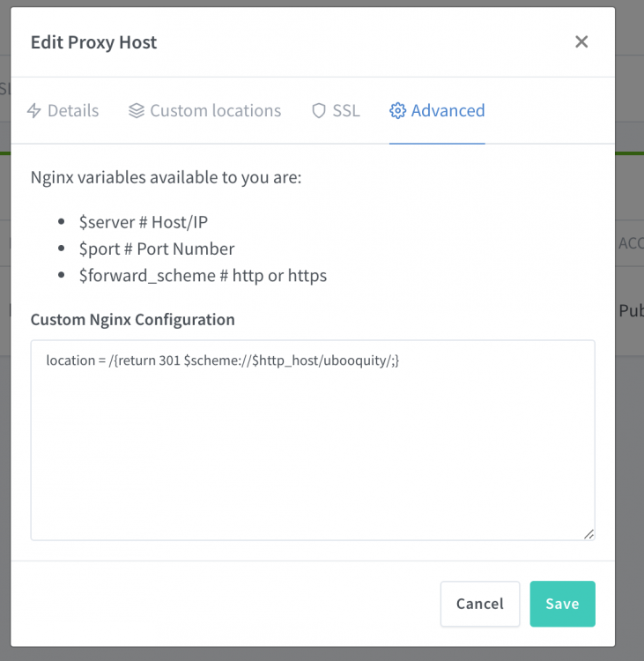
Task: Click the stacked layers Custom locations icon
Action: pos(137,110)
